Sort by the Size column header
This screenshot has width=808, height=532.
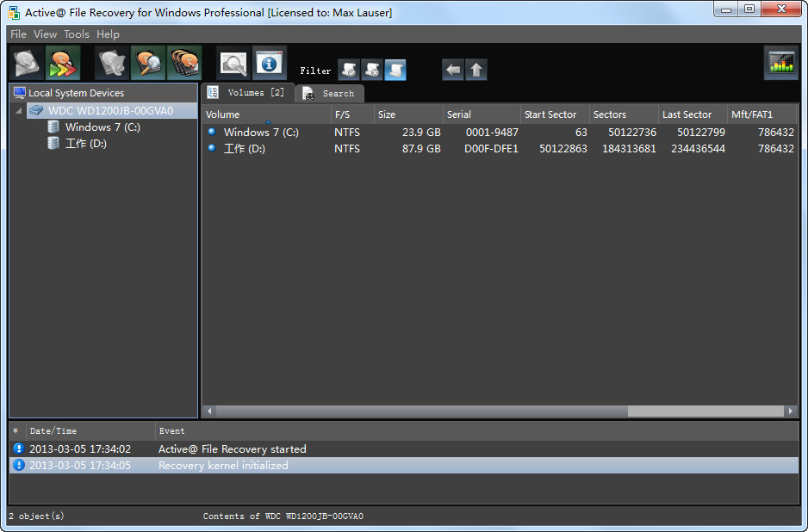(x=408, y=114)
